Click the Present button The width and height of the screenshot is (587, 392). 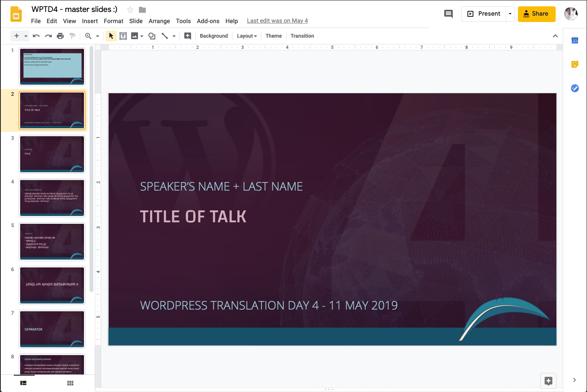coord(484,14)
